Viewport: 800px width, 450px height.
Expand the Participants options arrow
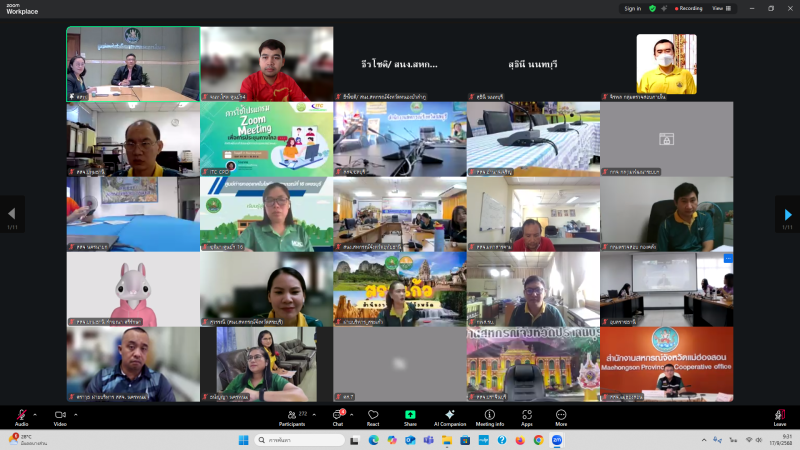point(315,414)
